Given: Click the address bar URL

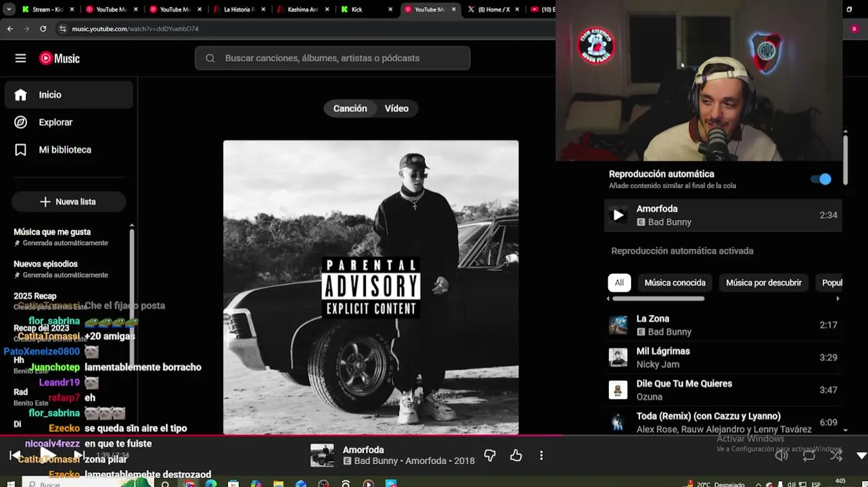Looking at the screenshot, I should tap(135, 29).
